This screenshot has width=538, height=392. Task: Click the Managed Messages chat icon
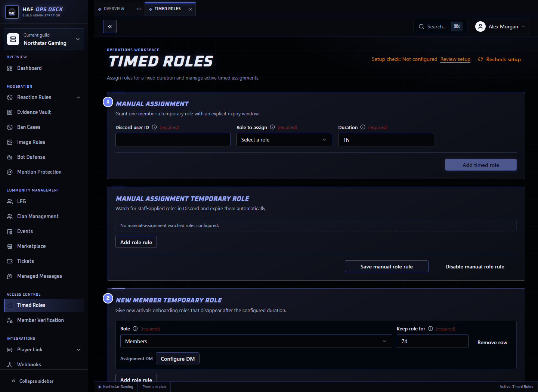click(x=10, y=276)
